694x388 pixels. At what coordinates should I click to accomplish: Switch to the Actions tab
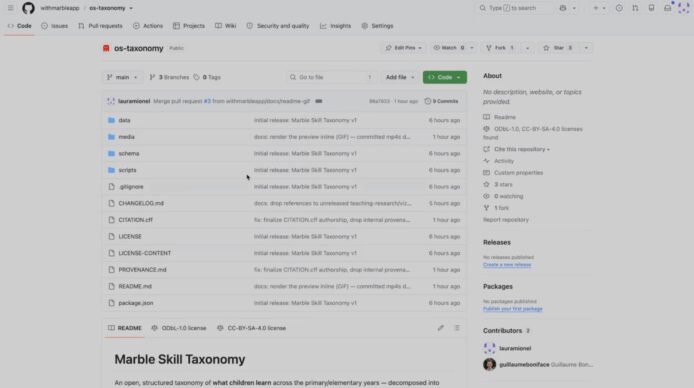[148, 26]
